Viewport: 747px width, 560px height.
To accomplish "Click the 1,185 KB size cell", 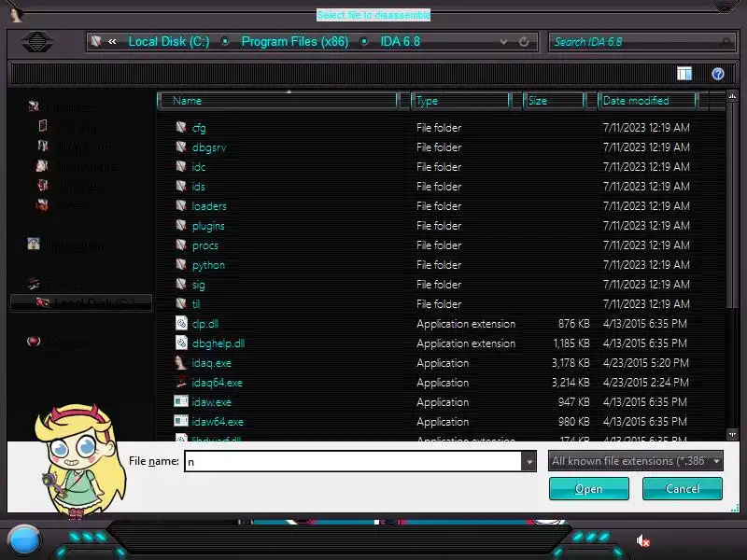I will (571, 343).
